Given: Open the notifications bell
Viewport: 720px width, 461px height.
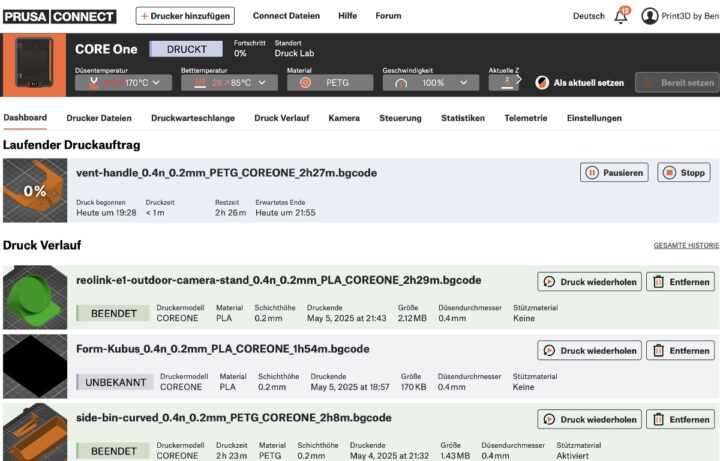Looking at the screenshot, I should [x=621, y=16].
